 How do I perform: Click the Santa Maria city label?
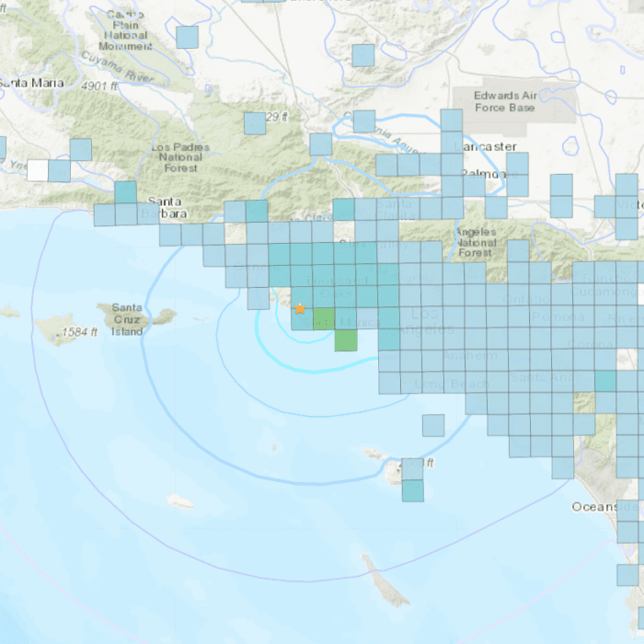pyautogui.click(x=31, y=83)
